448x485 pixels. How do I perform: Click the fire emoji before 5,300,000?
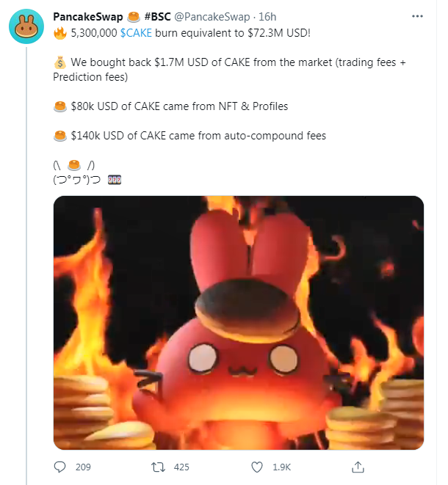point(60,33)
